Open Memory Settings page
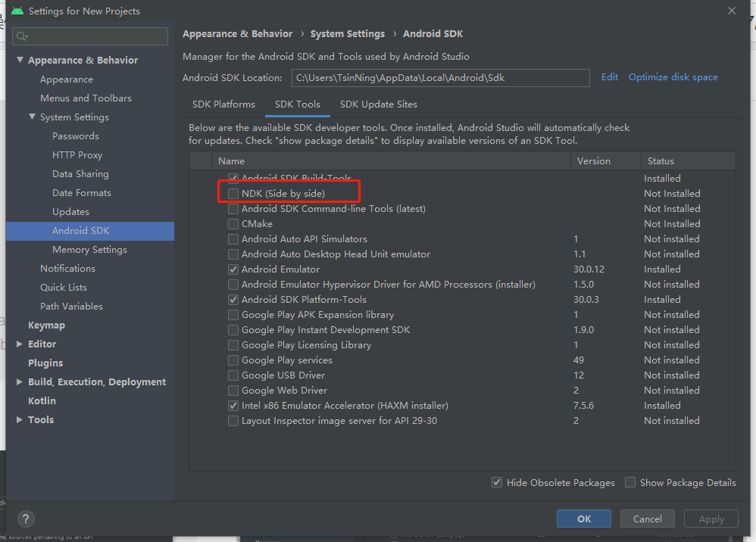The height and width of the screenshot is (542, 756). (89, 250)
